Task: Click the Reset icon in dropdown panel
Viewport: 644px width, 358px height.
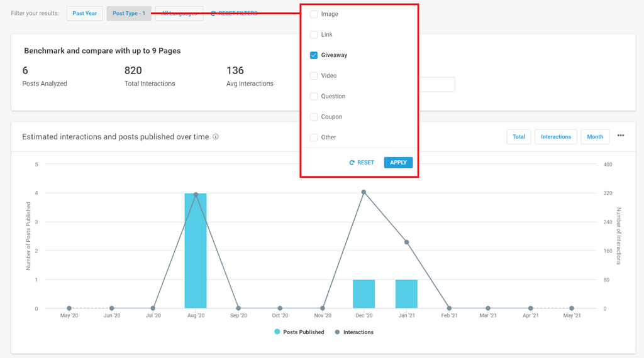Action: pos(352,163)
